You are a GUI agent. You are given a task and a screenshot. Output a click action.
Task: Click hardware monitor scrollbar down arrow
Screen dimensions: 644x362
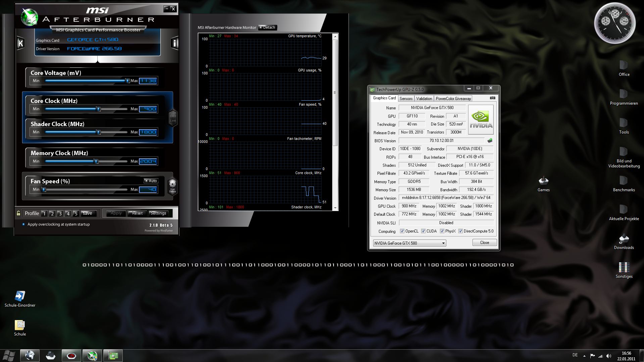pyautogui.click(x=335, y=208)
